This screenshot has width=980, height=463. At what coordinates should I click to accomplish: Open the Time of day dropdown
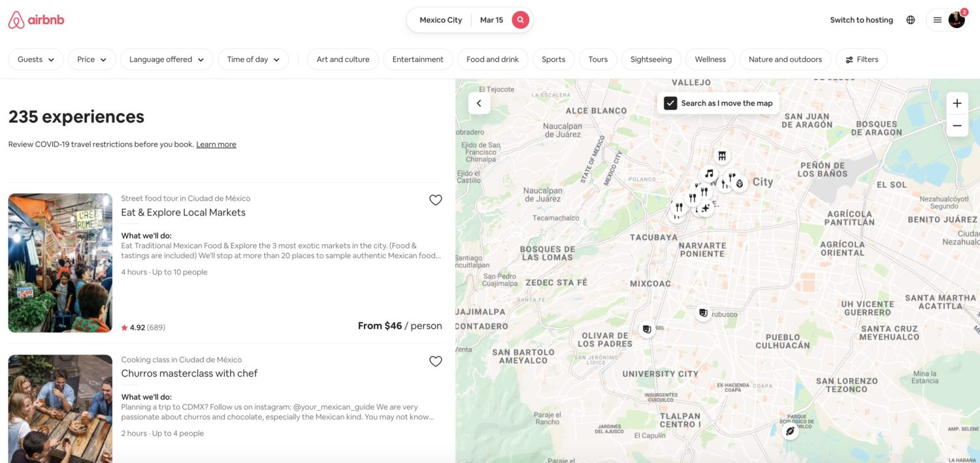(x=253, y=59)
